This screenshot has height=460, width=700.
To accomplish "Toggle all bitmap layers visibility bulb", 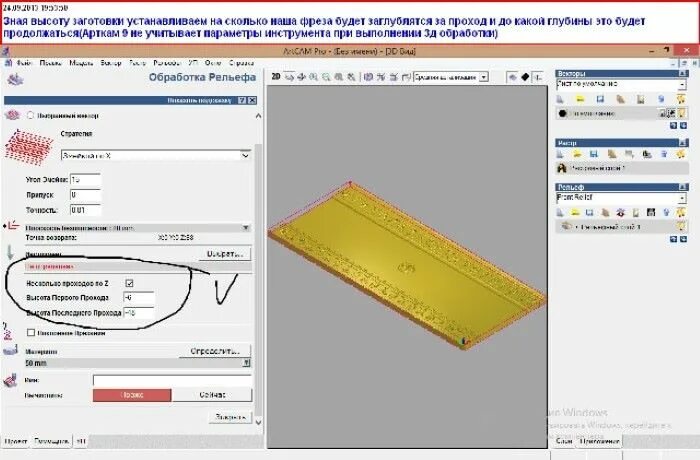I will [681, 155].
